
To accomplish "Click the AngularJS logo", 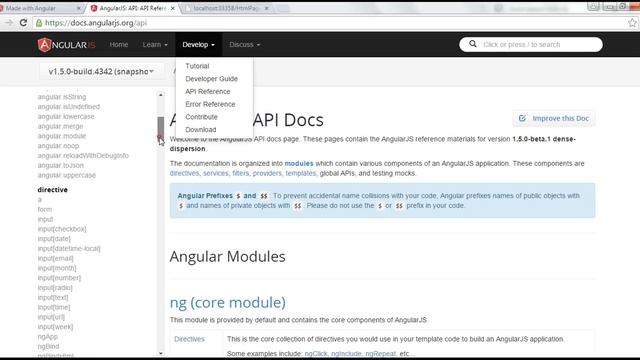I will 67,45.
